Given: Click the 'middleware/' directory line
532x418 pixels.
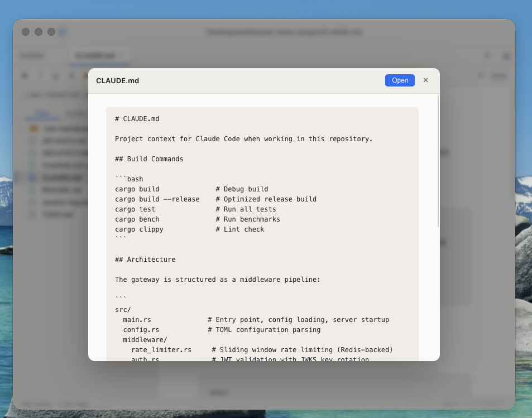Looking at the screenshot, I should [145, 340].
